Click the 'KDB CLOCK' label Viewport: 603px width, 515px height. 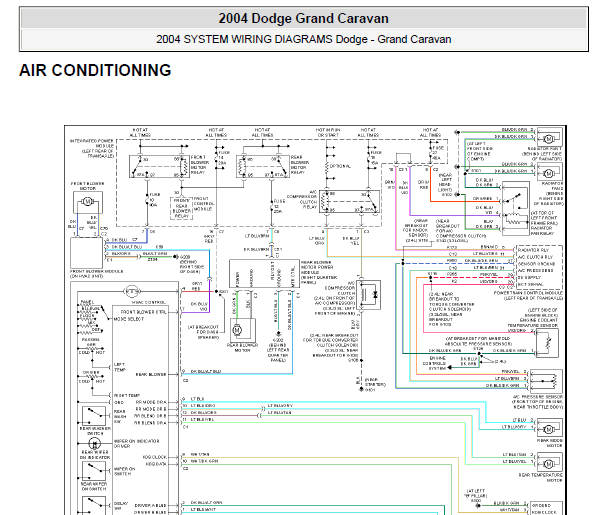(x=155, y=457)
